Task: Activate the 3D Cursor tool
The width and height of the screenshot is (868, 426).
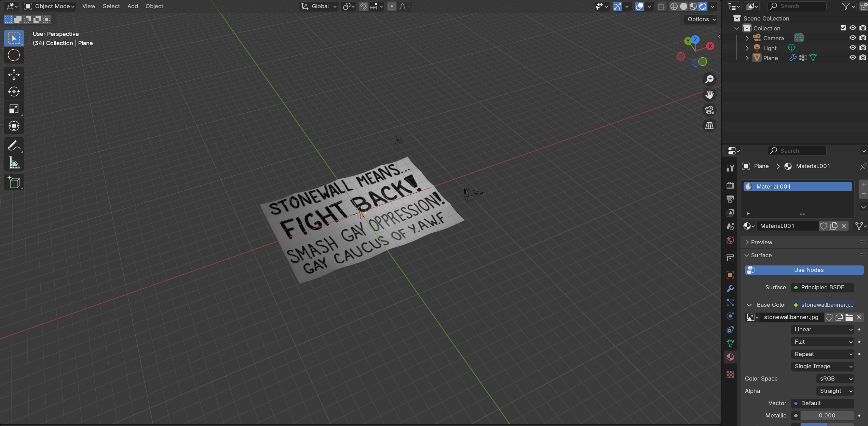Action: pyautogui.click(x=14, y=55)
